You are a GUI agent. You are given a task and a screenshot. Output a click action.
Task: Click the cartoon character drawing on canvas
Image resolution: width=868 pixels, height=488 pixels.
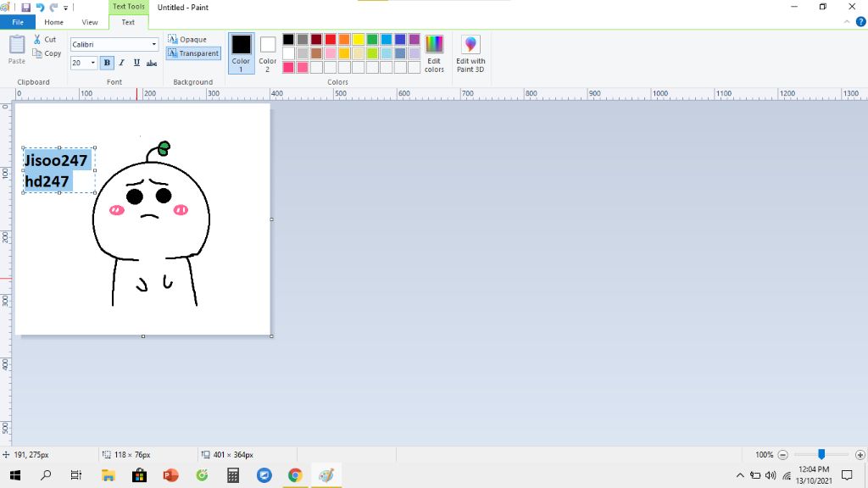[x=151, y=224]
